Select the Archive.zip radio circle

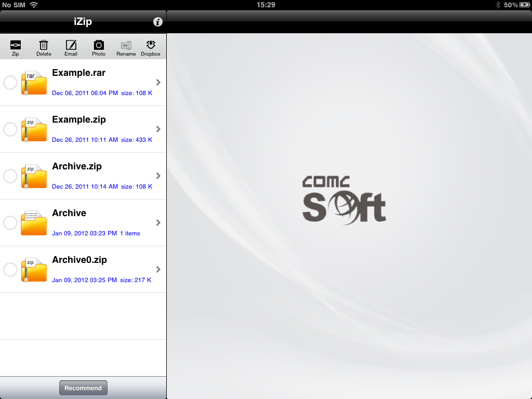point(10,176)
